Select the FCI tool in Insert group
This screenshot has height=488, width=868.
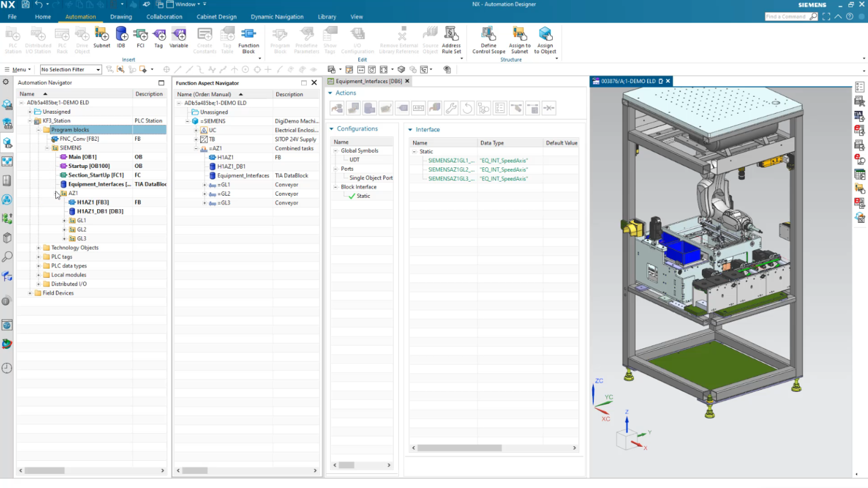click(140, 38)
